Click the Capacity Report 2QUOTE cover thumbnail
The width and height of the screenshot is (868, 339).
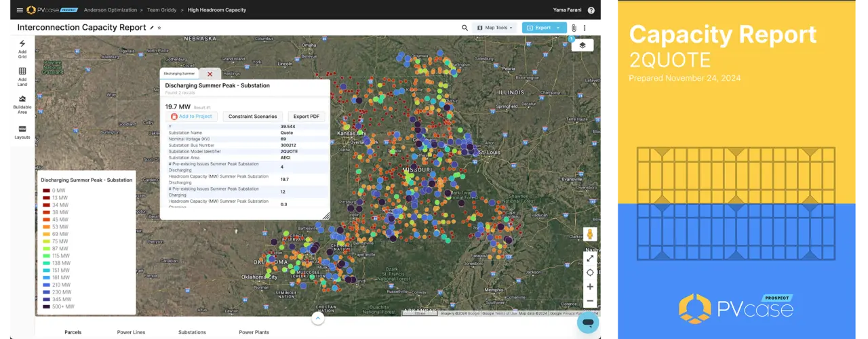point(736,169)
